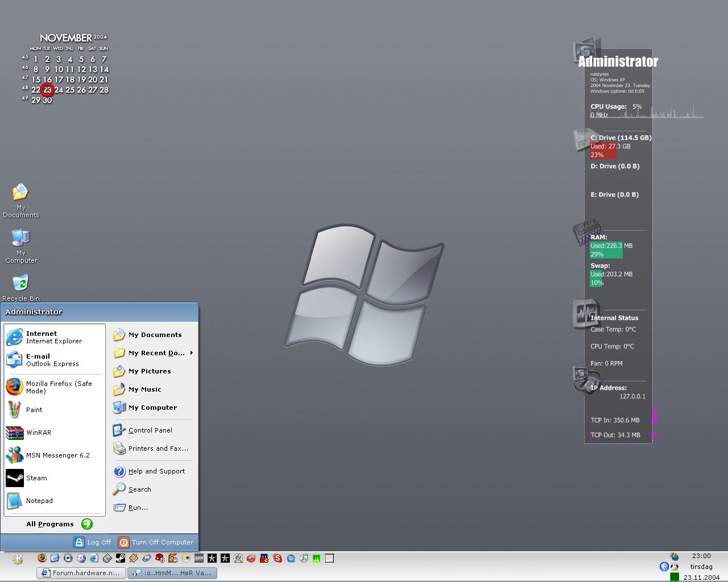Click Fan: 0 RPM reading
728x582 pixels.
(x=606, y=363)
